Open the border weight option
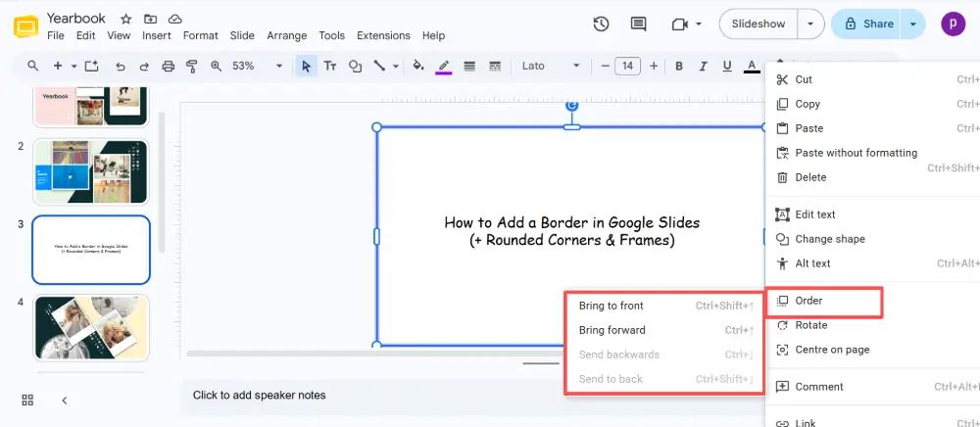The width and height of the screenshot is (980, 427). (470, 66)
